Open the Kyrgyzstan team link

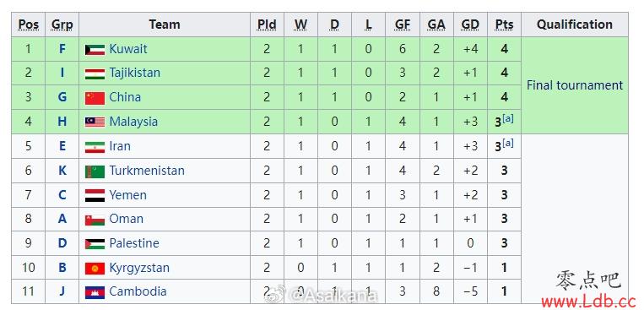pos(139,268)
